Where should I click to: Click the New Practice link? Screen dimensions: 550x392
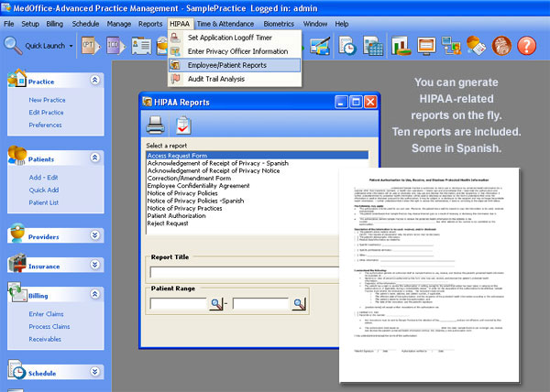coord(49,100)
